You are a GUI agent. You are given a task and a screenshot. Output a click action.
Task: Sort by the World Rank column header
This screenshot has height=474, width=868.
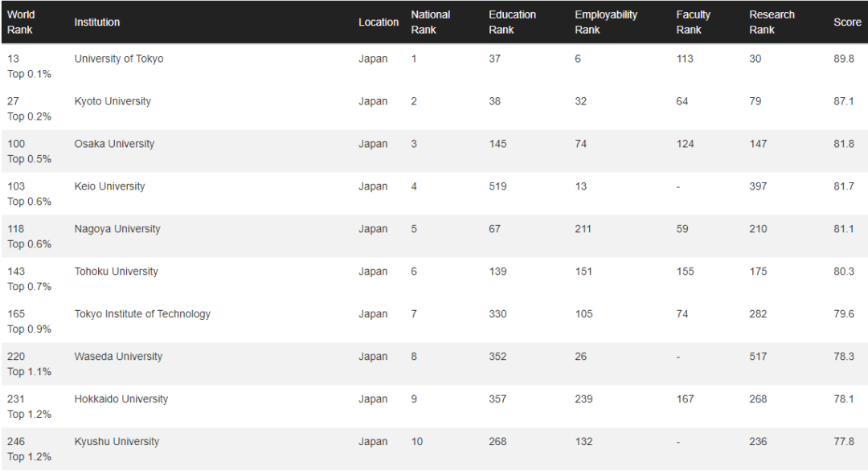pos(21,22)
